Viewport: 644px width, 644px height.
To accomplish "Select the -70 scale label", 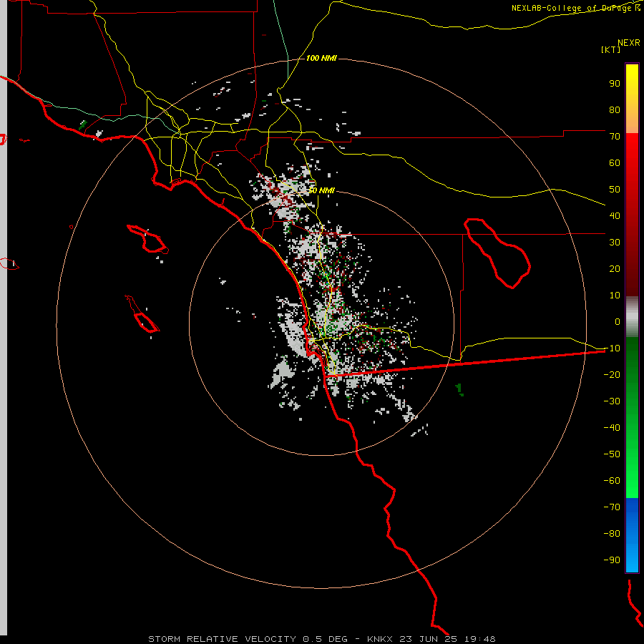I will (x=612, y=507).
